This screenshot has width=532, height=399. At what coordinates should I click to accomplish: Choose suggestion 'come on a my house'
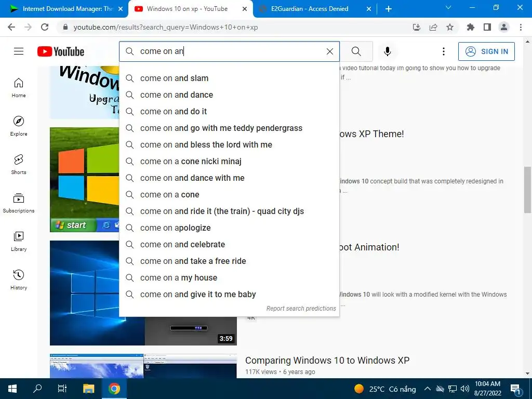pos(229,277)
